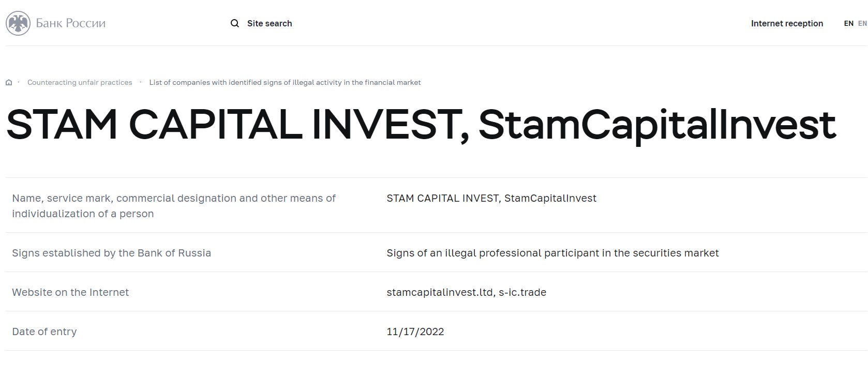Click the Signs established by the Bank of Russia label
Viewport: 868px width, 391px height.
[x=112, y=253]
